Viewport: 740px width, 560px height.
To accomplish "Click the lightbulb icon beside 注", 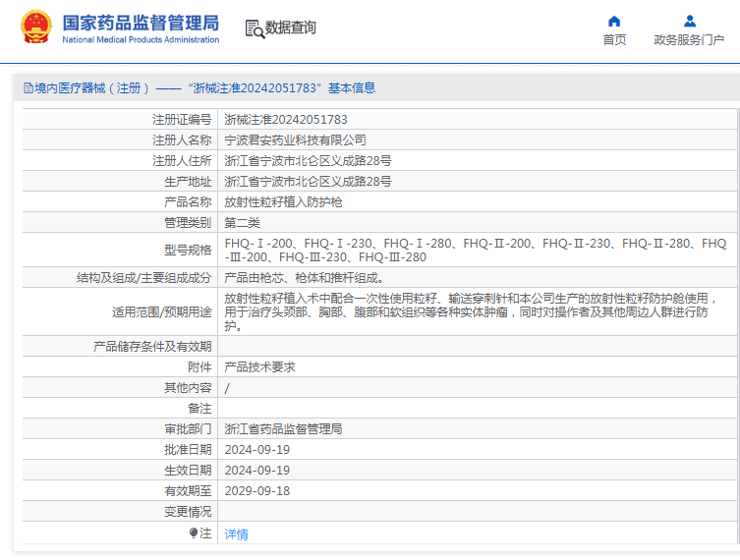I will click(x=193, y=533).
